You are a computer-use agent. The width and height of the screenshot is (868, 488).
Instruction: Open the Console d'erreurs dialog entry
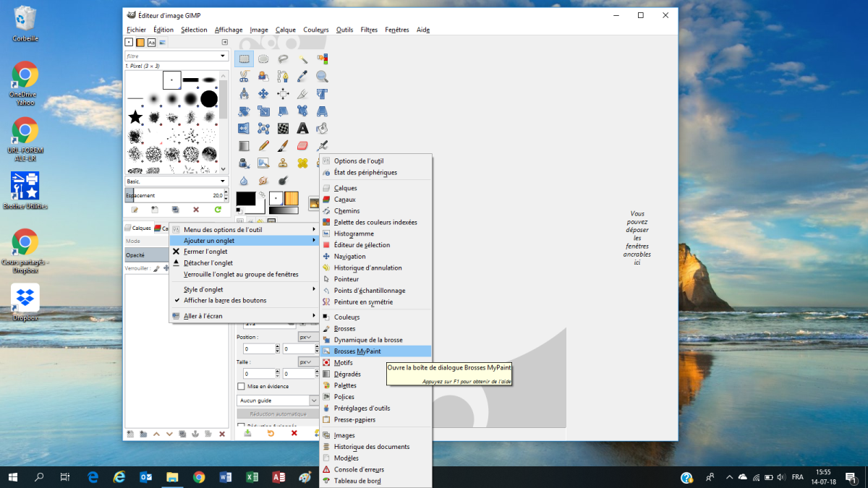376,469
